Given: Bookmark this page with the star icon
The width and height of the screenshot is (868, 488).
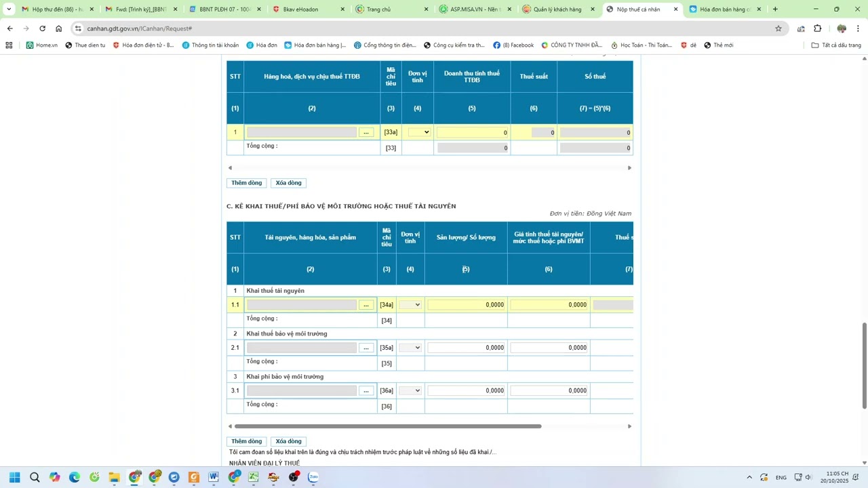Looking at the screenshot, I should coord(778,28).
